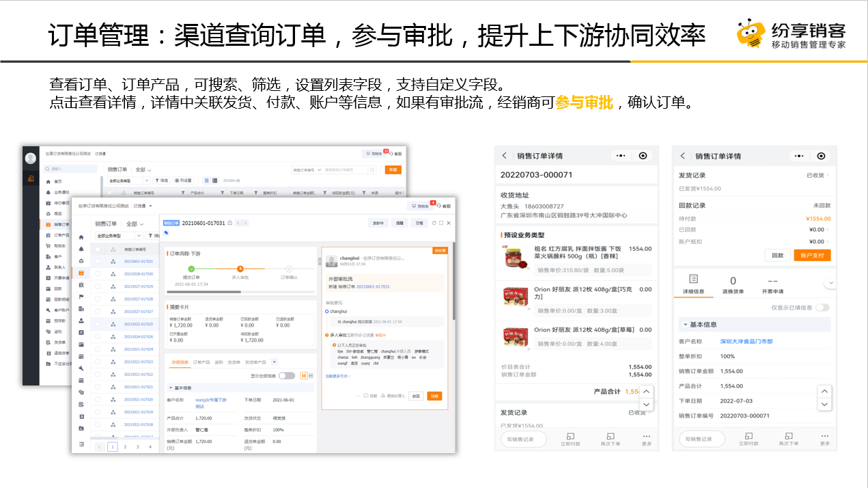Go to the next record with the right arrow

coord(246,223)
